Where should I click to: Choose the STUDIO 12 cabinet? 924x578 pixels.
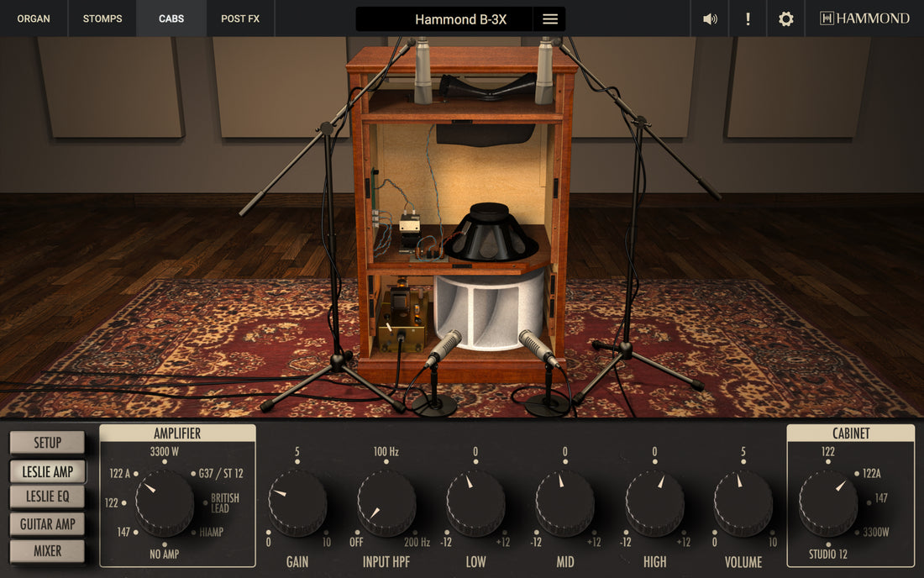click(x=828, y=554)
